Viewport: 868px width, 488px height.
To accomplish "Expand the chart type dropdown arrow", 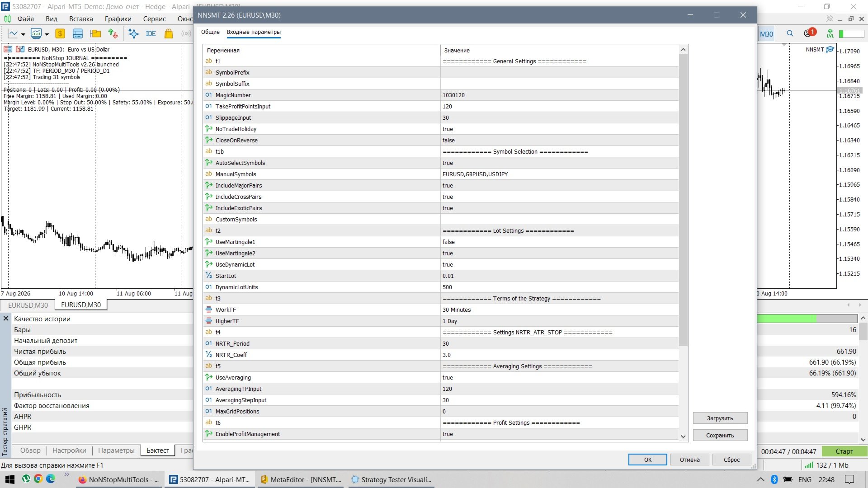I will coord(23,34).
